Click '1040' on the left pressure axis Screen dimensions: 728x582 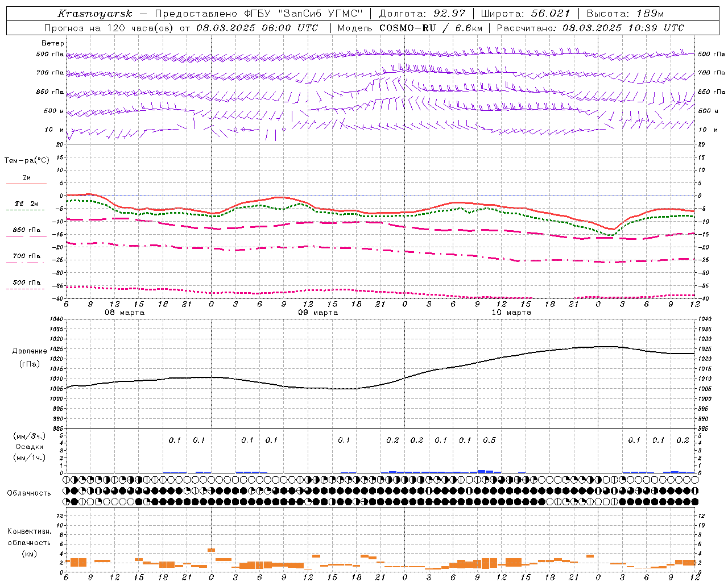[56, 319]
